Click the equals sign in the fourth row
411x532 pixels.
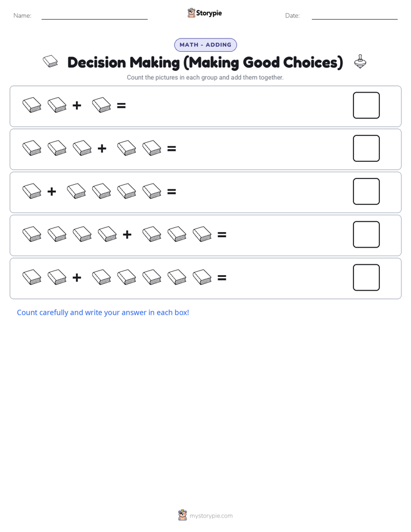click(x=222, y=234)
